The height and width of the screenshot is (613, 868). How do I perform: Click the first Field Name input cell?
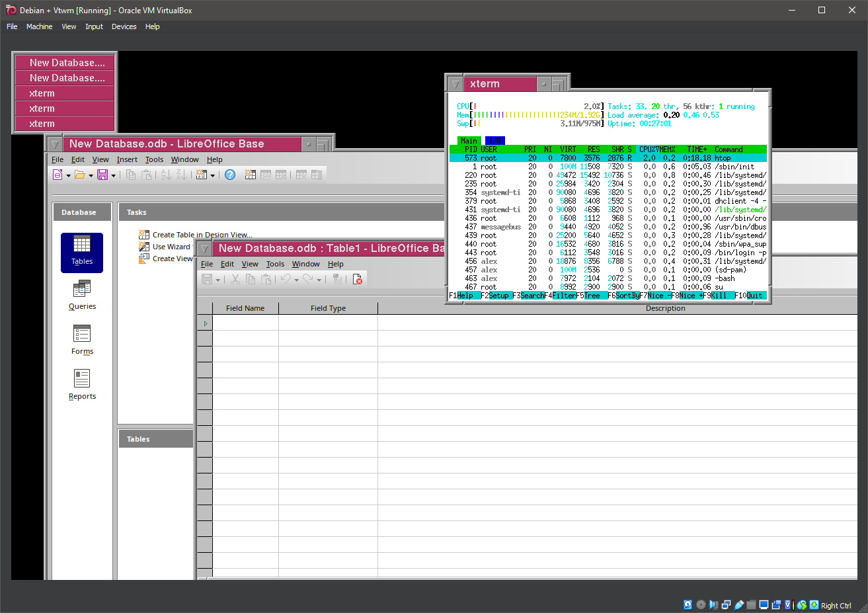point(245,323)
